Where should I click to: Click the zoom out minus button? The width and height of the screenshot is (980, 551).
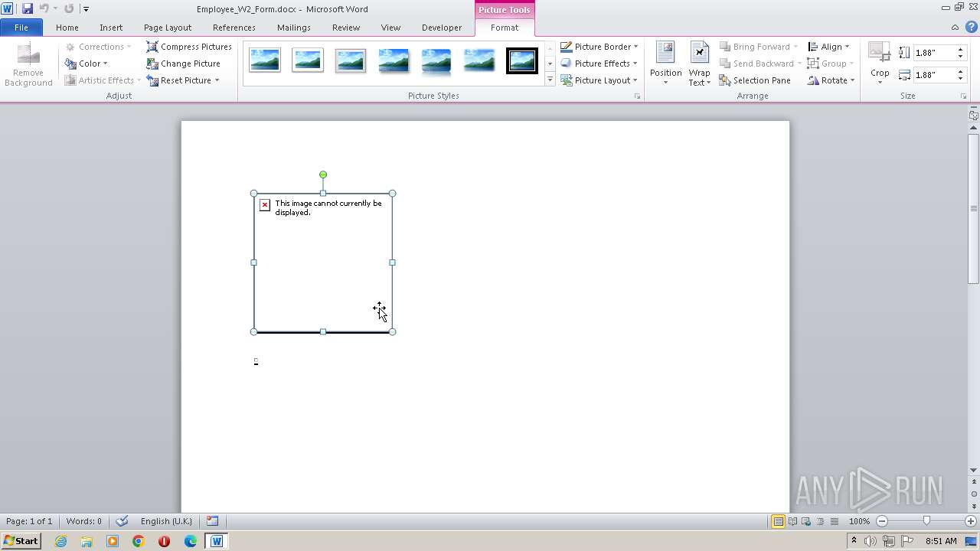[881, 521]
